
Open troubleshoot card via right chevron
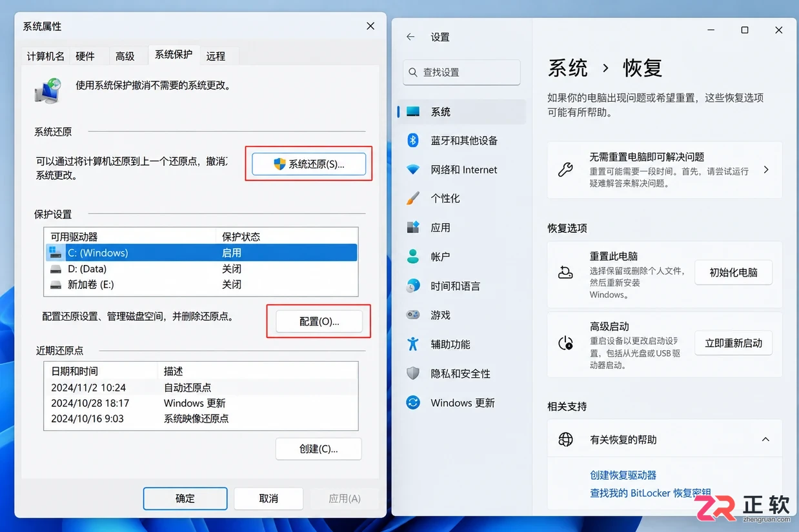coord(766,170)
